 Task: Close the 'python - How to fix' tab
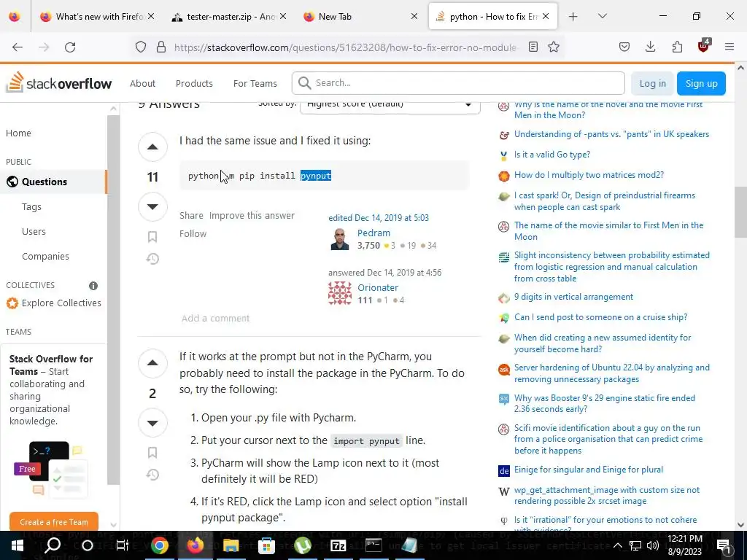(x=546, y=17)
